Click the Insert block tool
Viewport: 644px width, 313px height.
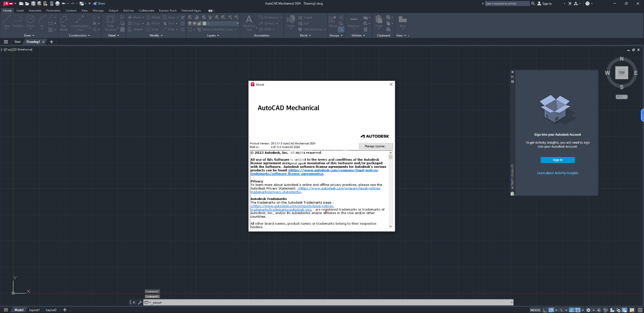pos(291,21)
